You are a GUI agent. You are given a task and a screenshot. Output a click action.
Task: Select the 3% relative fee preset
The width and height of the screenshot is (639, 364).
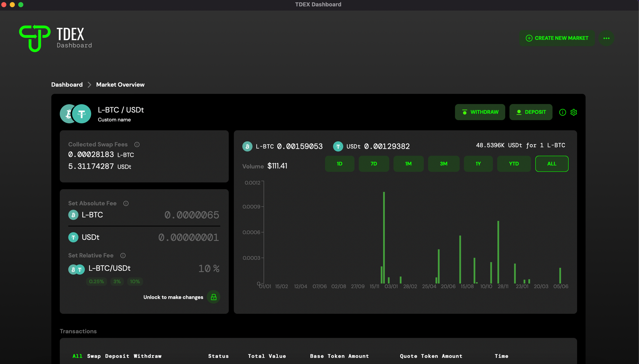tap(117, 282)
